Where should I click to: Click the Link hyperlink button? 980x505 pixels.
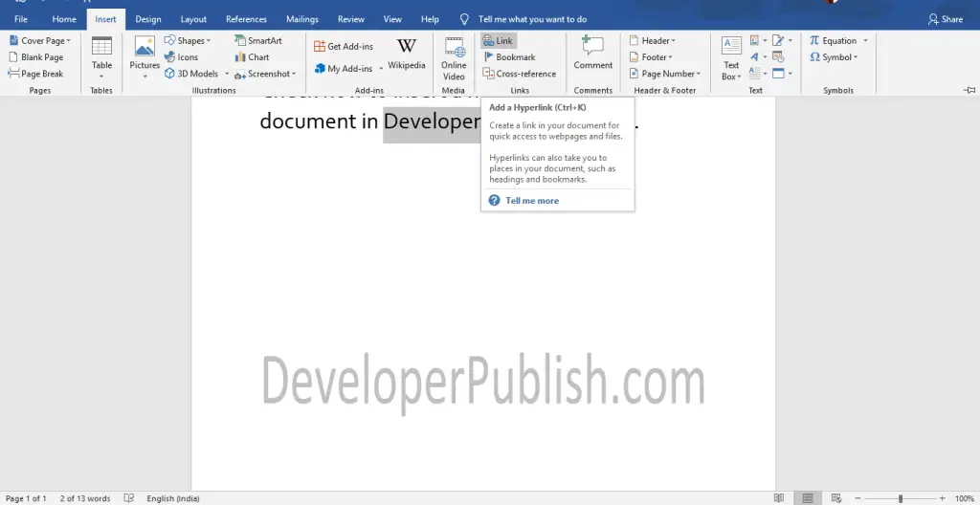pyautogui.click(x=498, y=40)
